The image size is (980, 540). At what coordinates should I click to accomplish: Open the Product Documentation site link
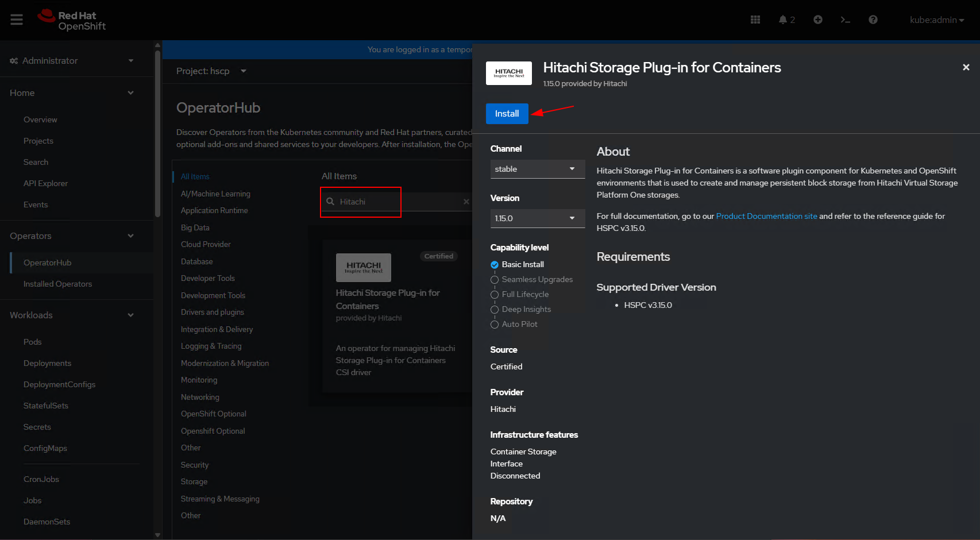tap(766, 216)
